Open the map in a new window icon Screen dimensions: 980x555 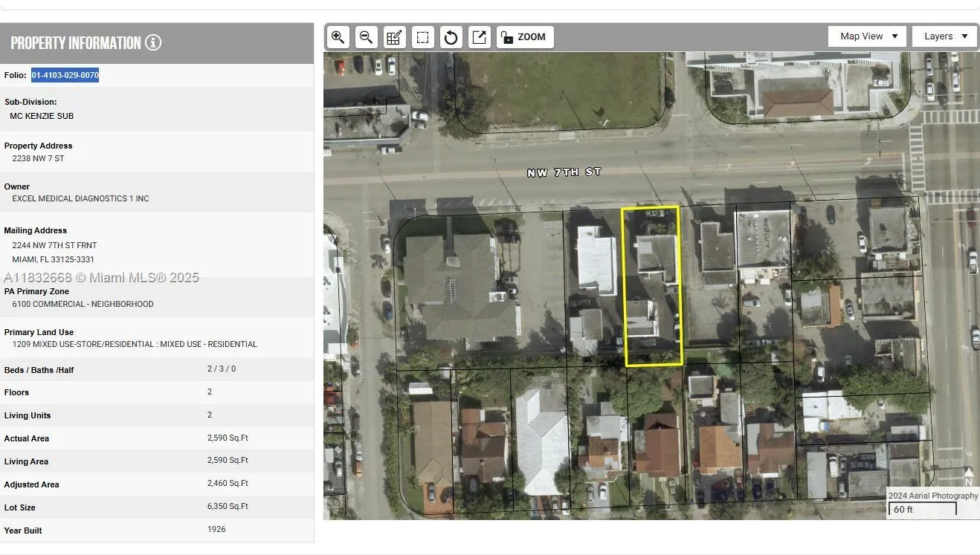(479, 36)
